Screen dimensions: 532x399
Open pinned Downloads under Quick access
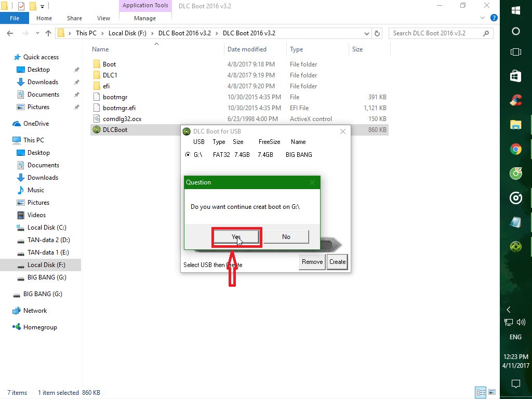[43, 82]
